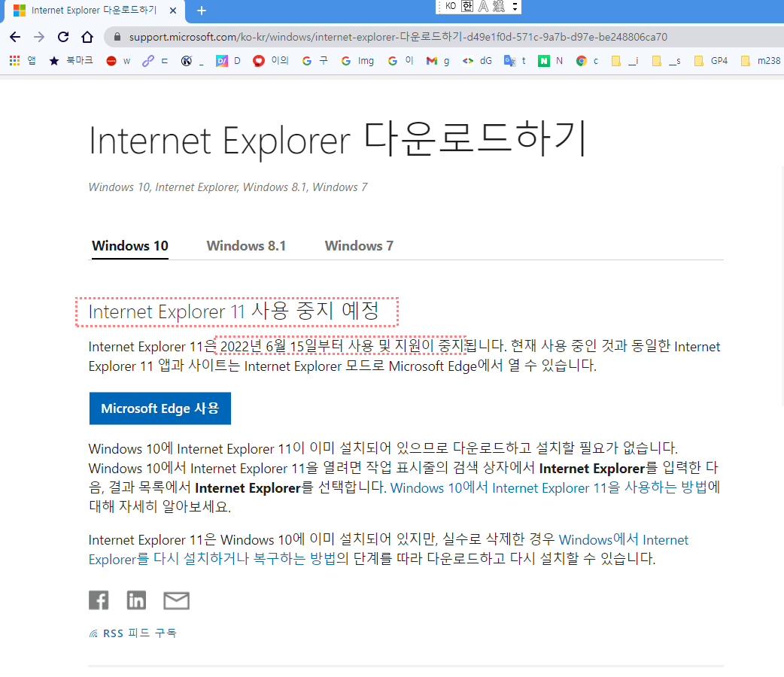This screenshot has width=784, height=677.
Task: Open the GP4 bookmark folder
Action: 711,60
